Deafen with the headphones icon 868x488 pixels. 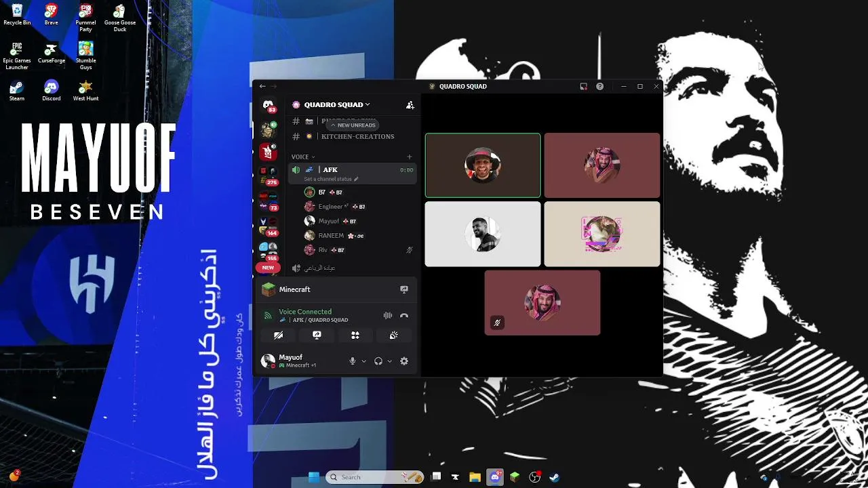[378, 361]
